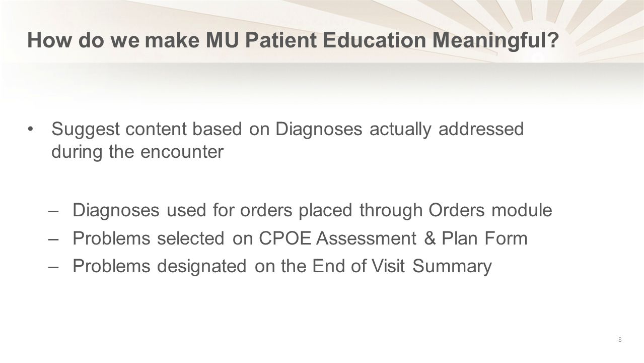644x363 pixels.
Task: Select the "Diagnoses used for orders" sub-bullet line
Action: tap(312, 210)
